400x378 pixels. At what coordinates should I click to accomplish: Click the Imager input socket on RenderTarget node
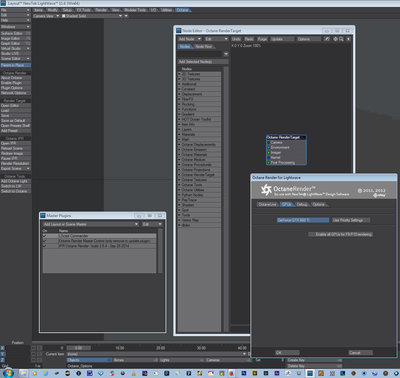(x=269, y=152)
